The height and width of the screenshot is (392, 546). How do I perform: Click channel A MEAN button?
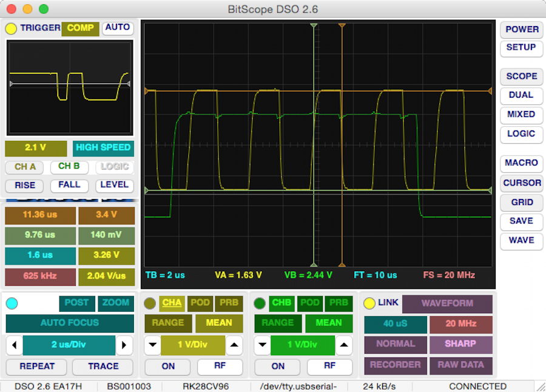coord(219,323)
